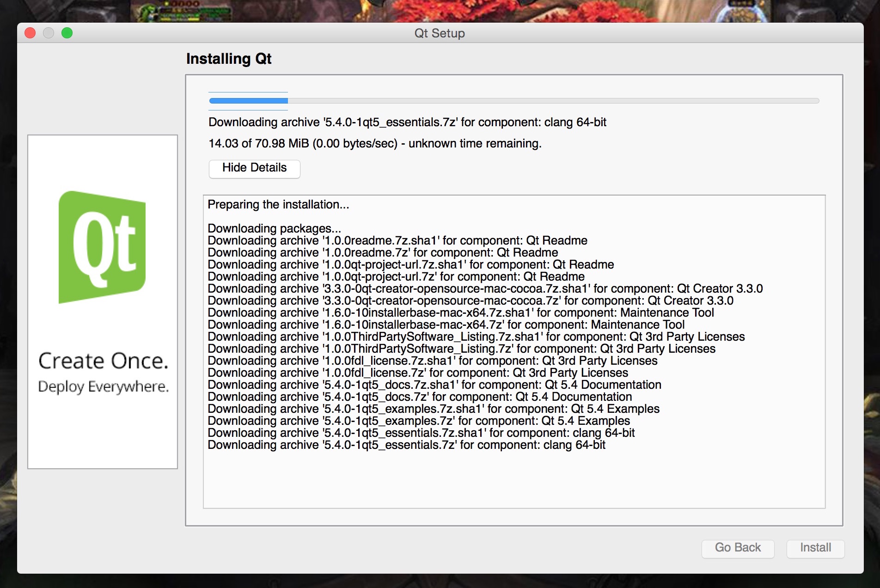Click the status label above the transfer-rate line

[407, 122]
